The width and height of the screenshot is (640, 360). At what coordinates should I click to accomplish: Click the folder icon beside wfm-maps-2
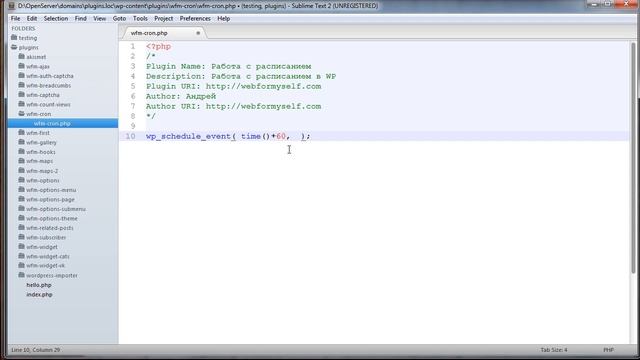pos(22,171)
